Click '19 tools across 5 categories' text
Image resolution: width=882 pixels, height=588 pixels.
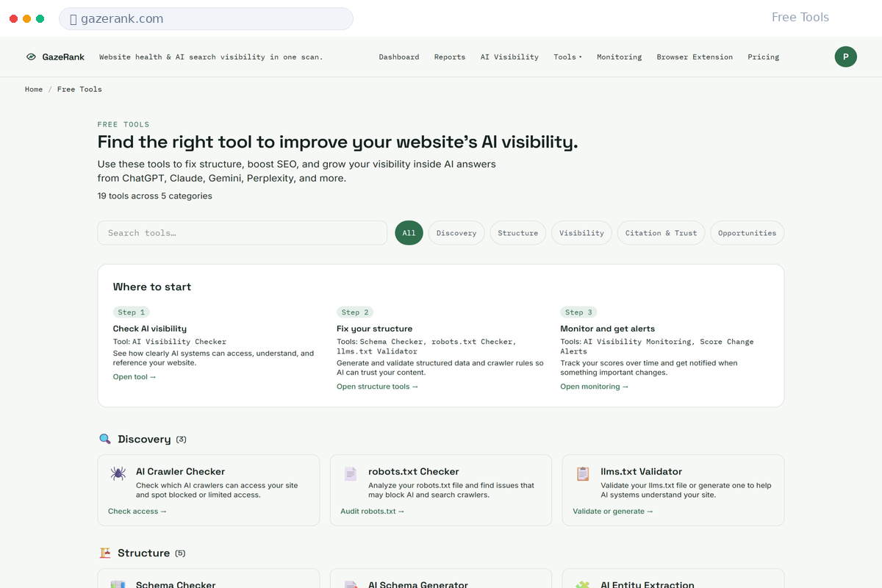click(155, 196)
